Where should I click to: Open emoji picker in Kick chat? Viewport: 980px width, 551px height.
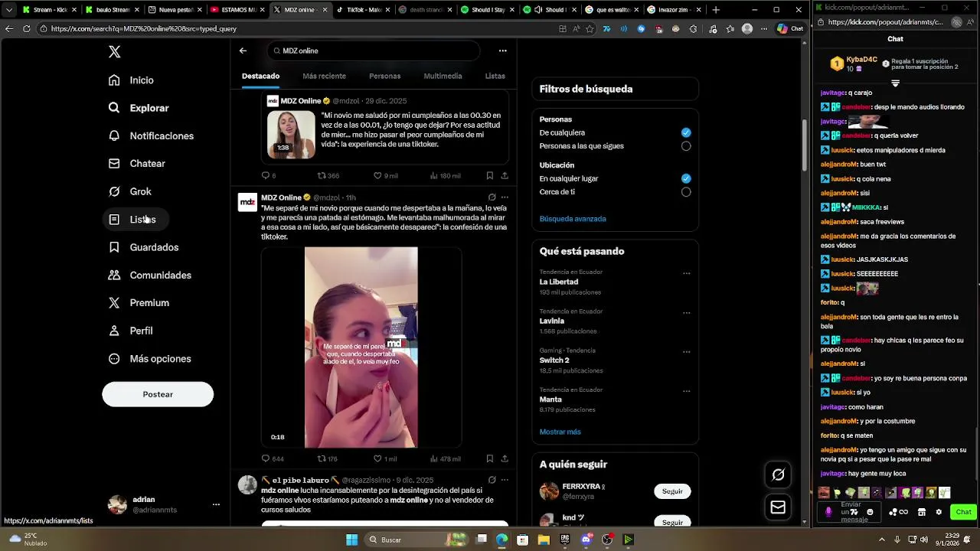tap(870, 512)
